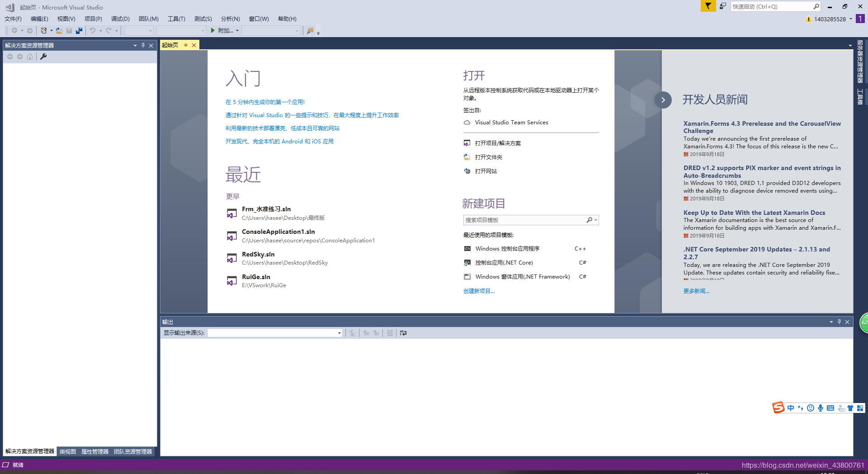Image resolution: width=868 pixels, height=474 pixels.
Task: Expand the developer news panel arrow
Action: [x=663, y=100]
